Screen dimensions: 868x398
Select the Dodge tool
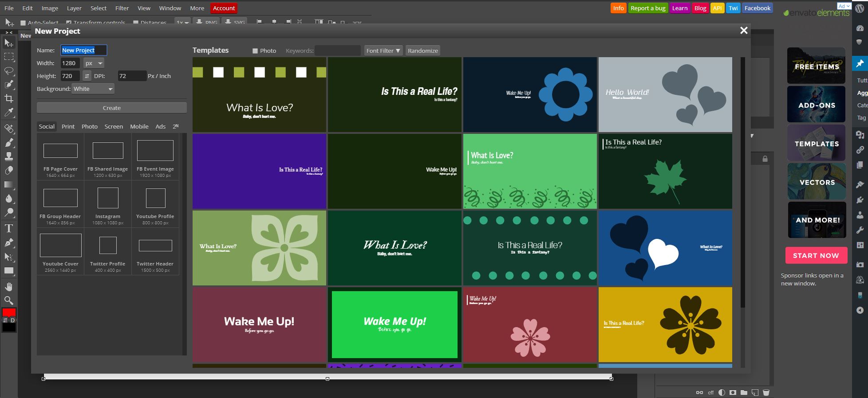(x=9, y=212)
